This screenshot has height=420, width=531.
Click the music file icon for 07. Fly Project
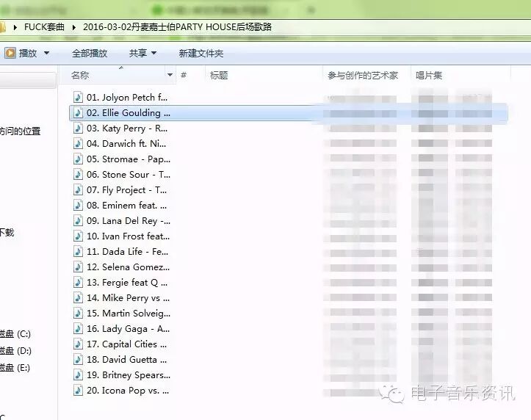pos(79,190)
